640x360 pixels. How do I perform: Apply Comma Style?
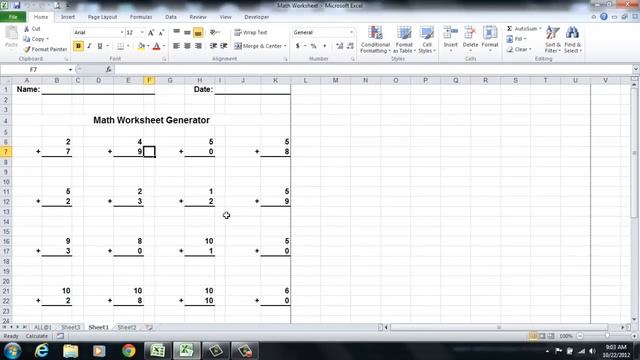tap(324, 46)
